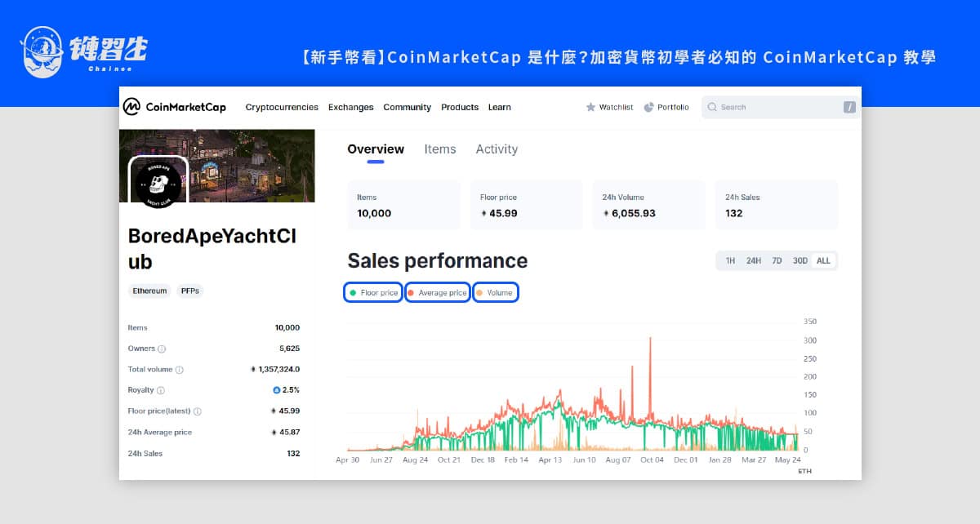The height and width of the screenshot is (524, 980).
Task: Select the 1H time range
Action: [x=730, y=261]
